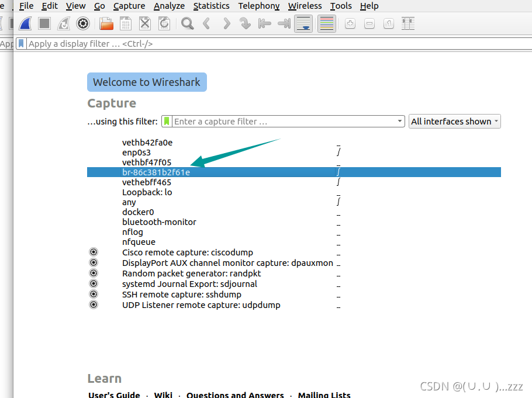The width and height of the screenshot is (532, 398).
Task: Click into the capture filter field
Action: (x=284, y=122)
